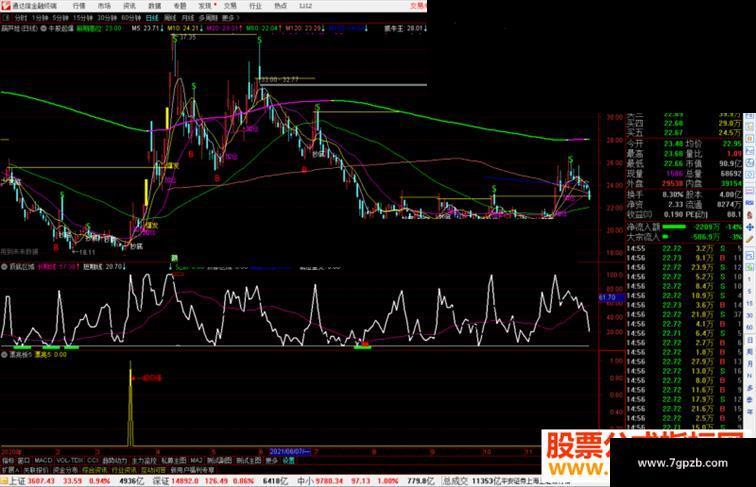Open the 市场 menu
This screenshot has width=756, height=487.
click(x=104, y=6)
